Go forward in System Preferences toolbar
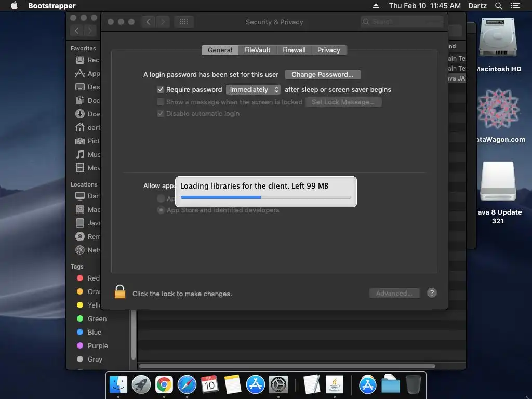 163,22
